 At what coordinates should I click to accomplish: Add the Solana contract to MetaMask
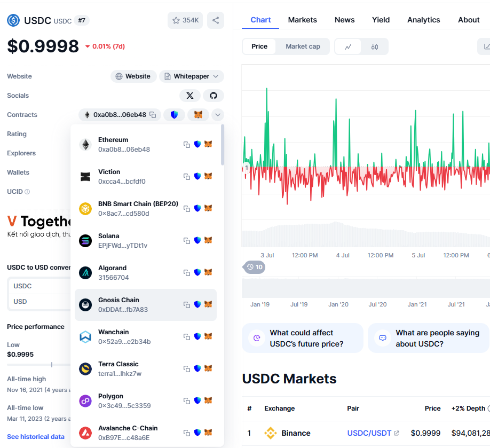pos(208,240)
